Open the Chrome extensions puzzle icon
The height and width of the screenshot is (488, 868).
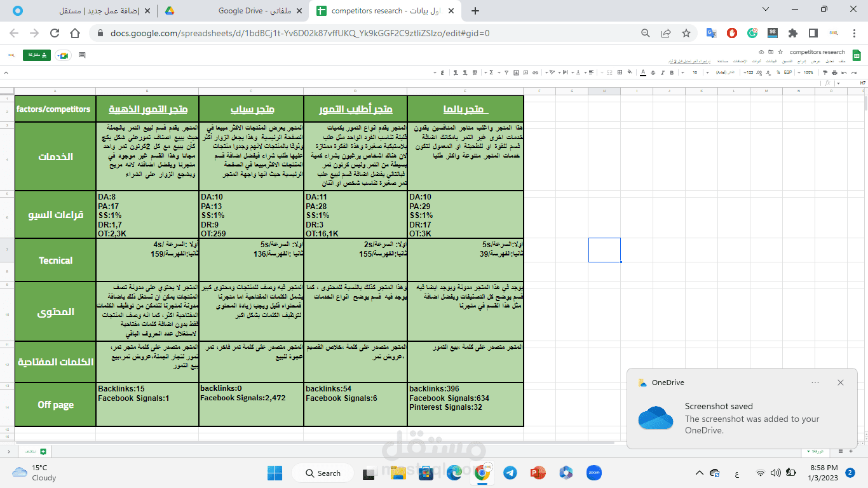[x=793, y=33]
